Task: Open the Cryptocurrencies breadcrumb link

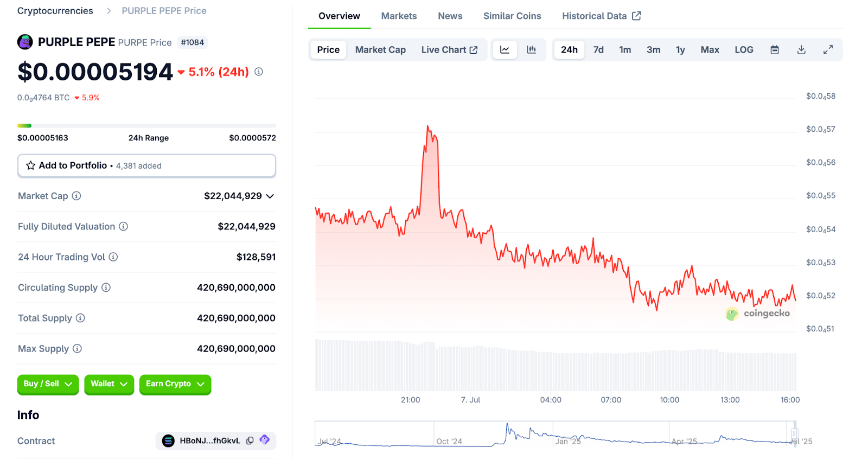Action: coord(55,11)
